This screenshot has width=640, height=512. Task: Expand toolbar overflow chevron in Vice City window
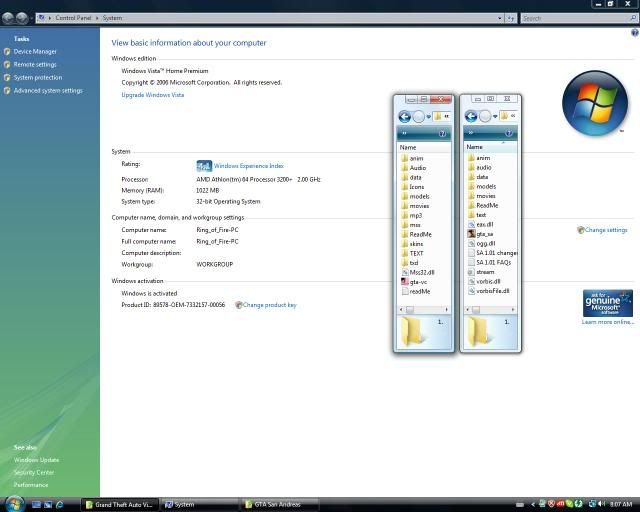click(404, 133)
